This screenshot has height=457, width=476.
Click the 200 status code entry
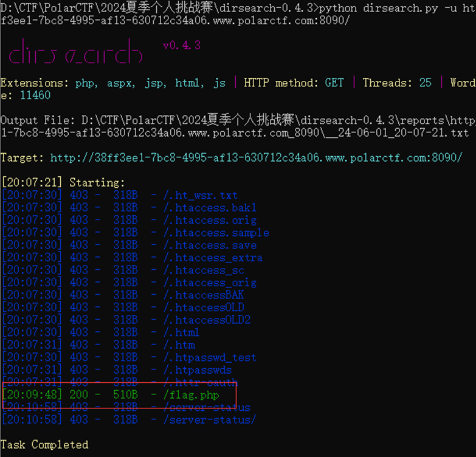coord(79,395)
